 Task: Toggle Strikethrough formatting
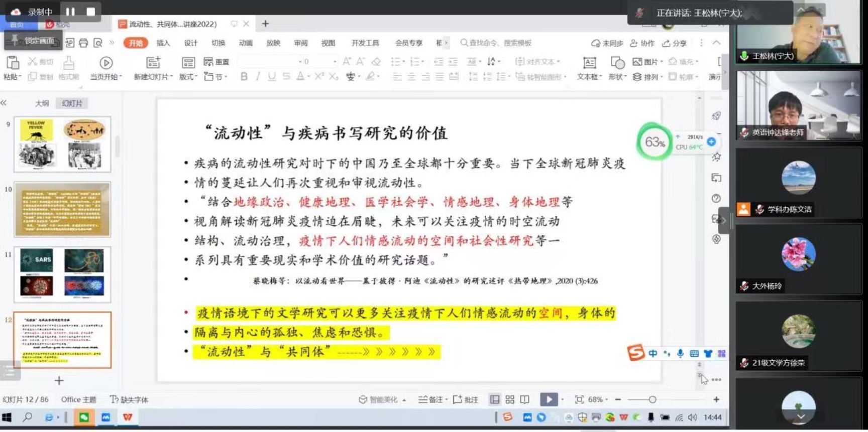coord(286,76)
